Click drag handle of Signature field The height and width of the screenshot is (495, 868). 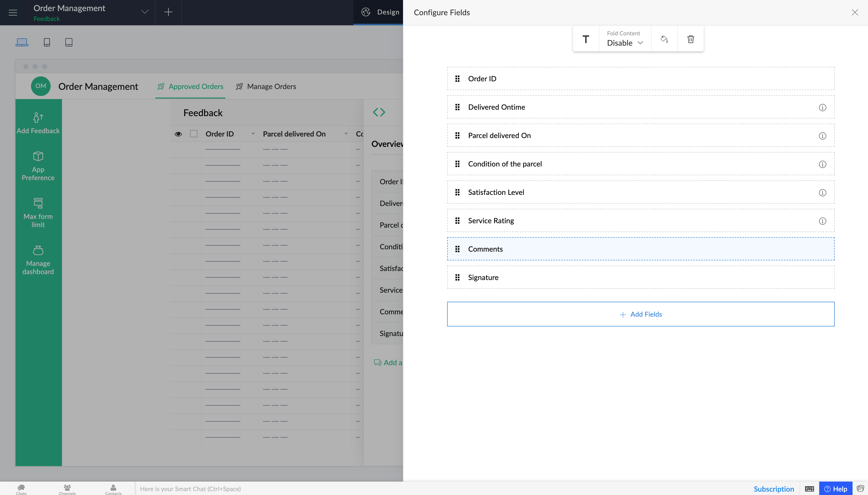[x=457, y=277]
